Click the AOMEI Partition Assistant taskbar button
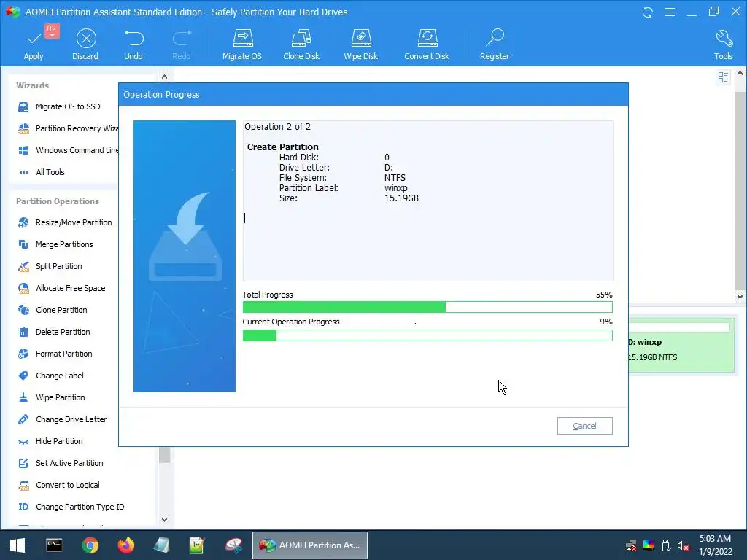The image size is (747, 560). pos(309,545)
